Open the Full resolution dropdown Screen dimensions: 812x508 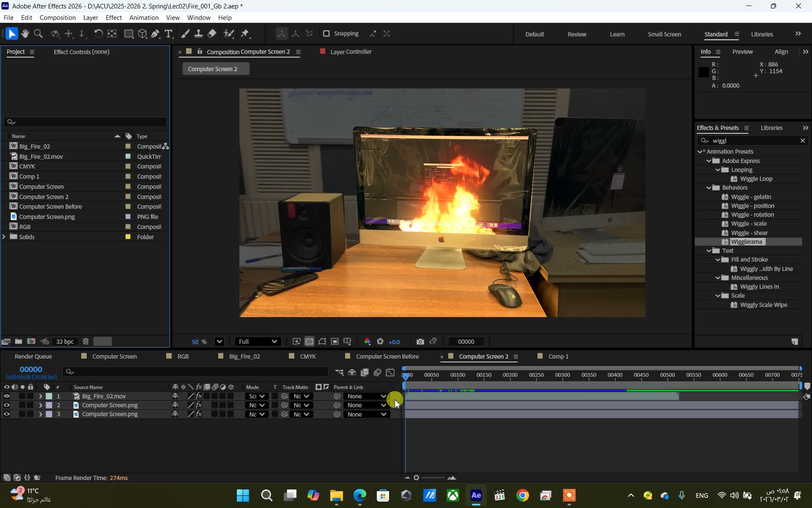point(258,342)
